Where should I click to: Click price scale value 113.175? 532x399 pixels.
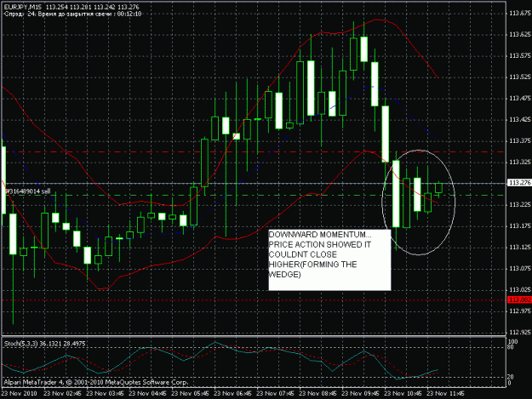519,226
